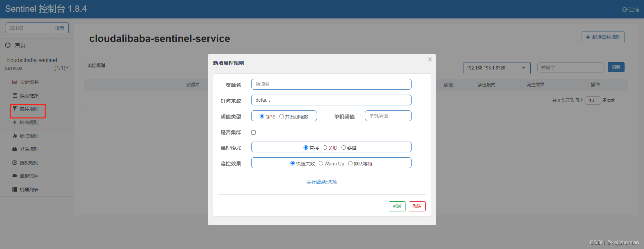Click the 新增流控规则 button at top right

pos(603,37)
